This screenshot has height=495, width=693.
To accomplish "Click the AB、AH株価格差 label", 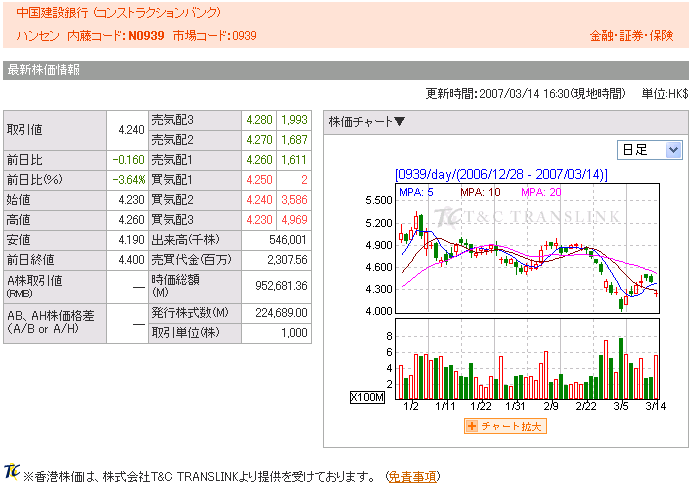I will click(x=50, y=322).
